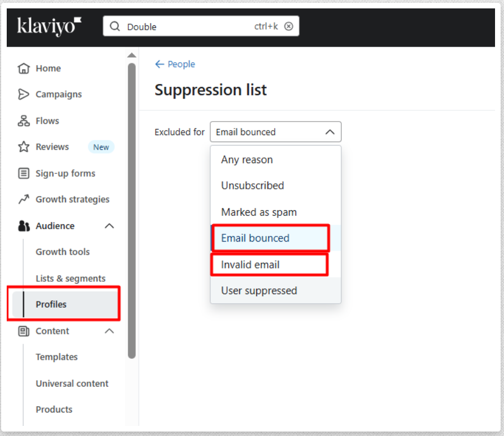
Task: Open Flows section
Action: point(47,121)
